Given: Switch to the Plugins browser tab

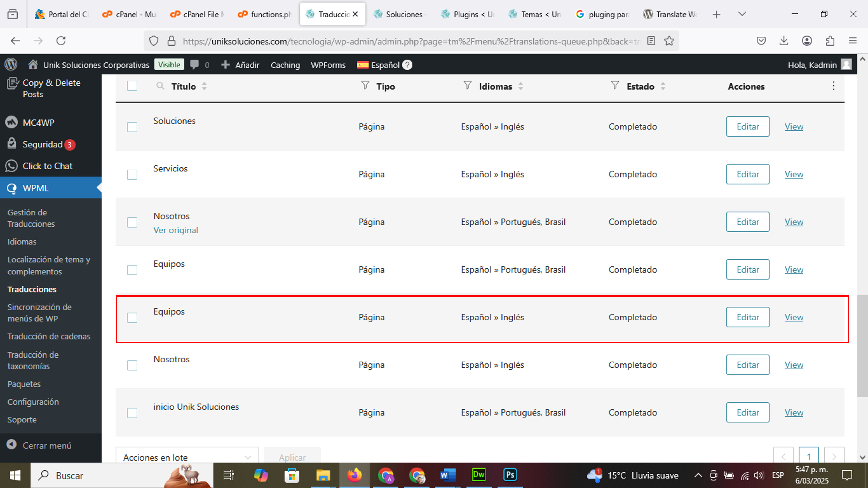Looking at the screenshot, I should tap(467, 14).
